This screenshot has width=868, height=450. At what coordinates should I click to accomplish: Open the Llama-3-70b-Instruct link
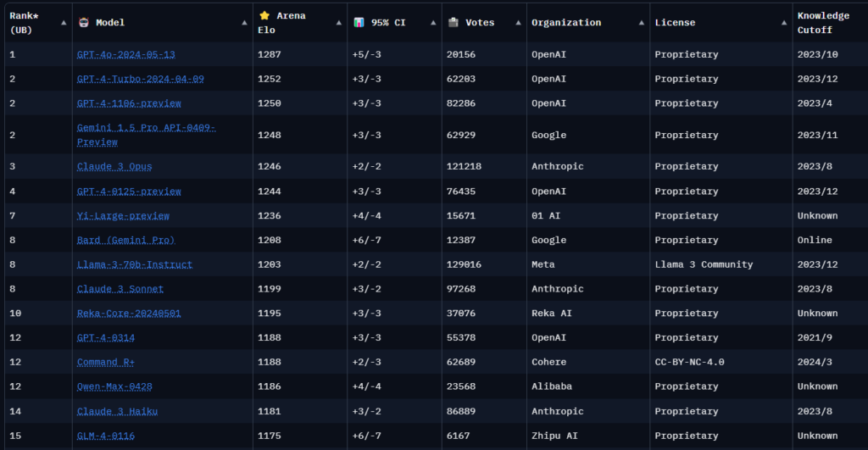(x=135, y=264)
